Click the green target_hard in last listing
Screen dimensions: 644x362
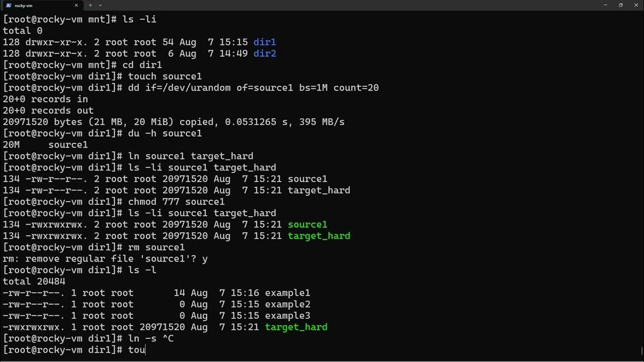point(296,327)
